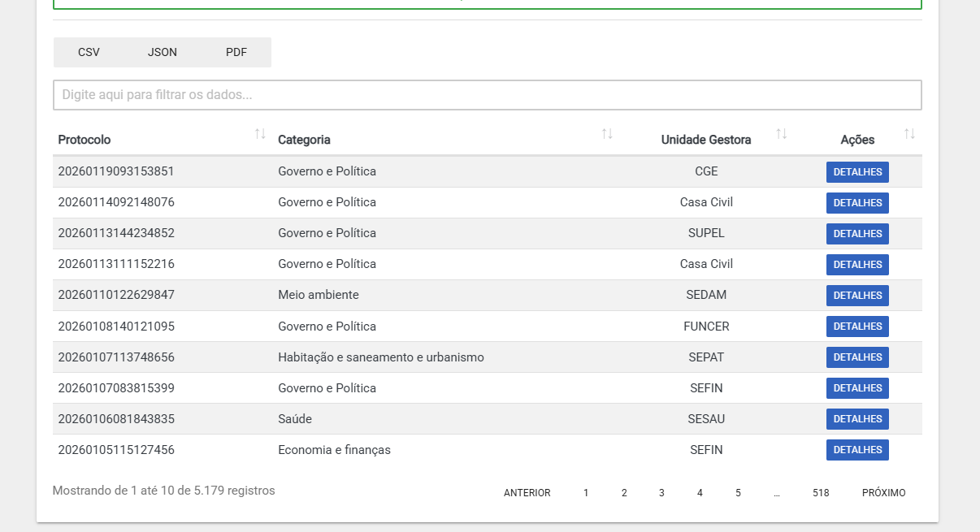The width and height of the screenshot is (980, 532).
Task: Export the data as JSON
Action: click(163, 52)
